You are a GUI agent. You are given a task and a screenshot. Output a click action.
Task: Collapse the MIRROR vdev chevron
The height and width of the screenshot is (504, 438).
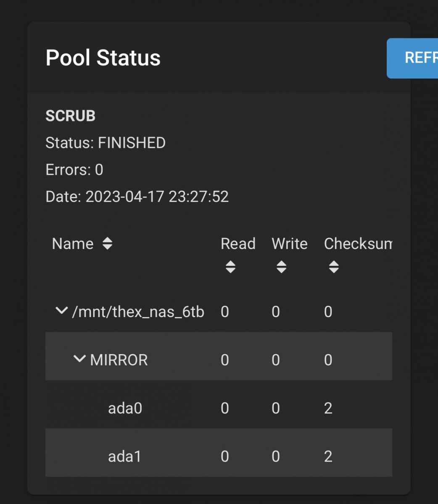tap(79, 359)
